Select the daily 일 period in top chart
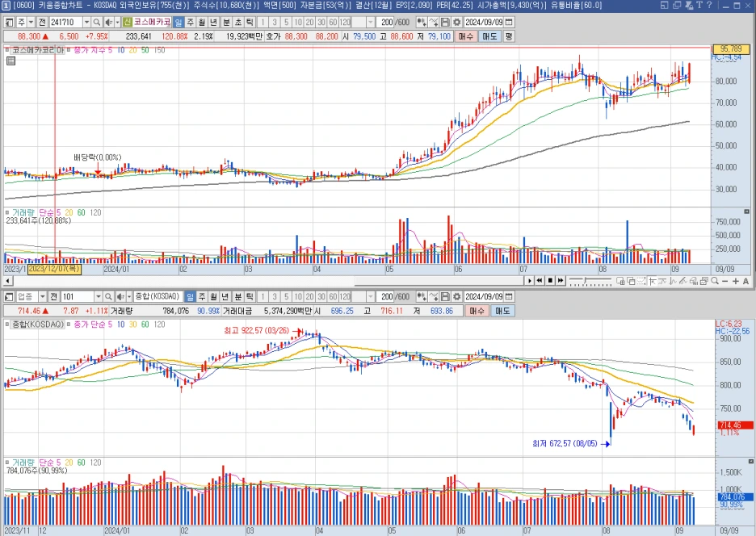Viewport: 756px width, 536px height. pyautogui.click(x=178, y=22)
